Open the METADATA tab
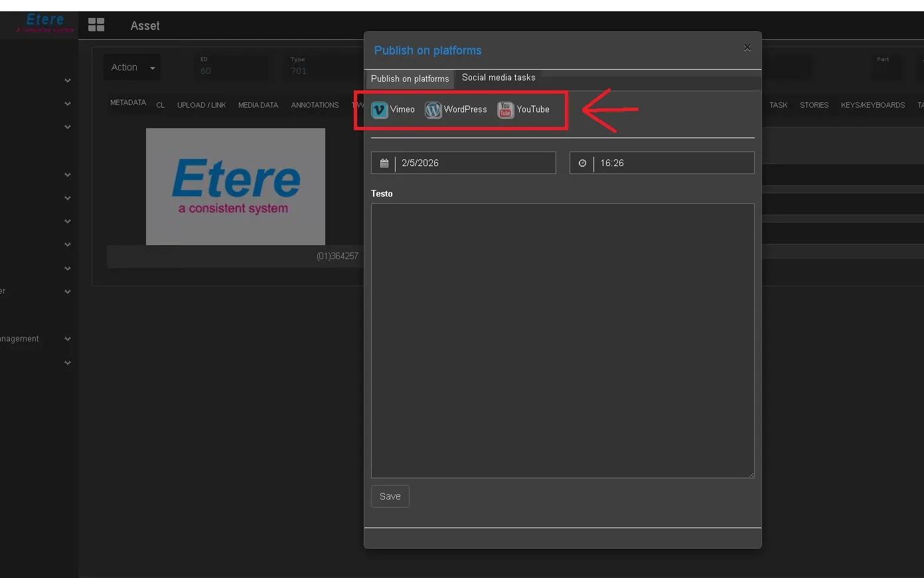This screenshot has height=578, width=924. click(128, 103)
